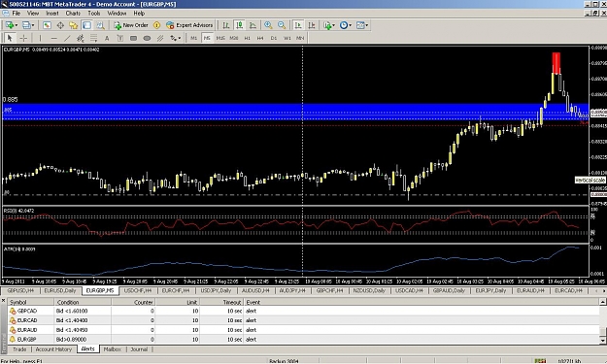Open the Indicators list dropdown

[x=328, y=25]
